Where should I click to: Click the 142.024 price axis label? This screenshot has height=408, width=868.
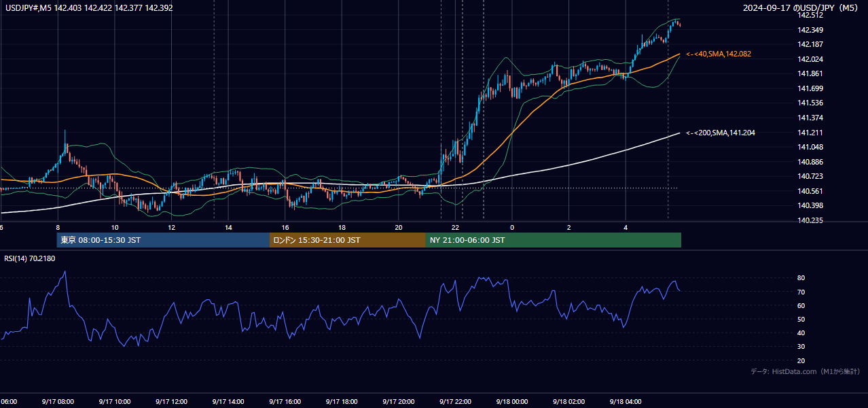[810, 59]
